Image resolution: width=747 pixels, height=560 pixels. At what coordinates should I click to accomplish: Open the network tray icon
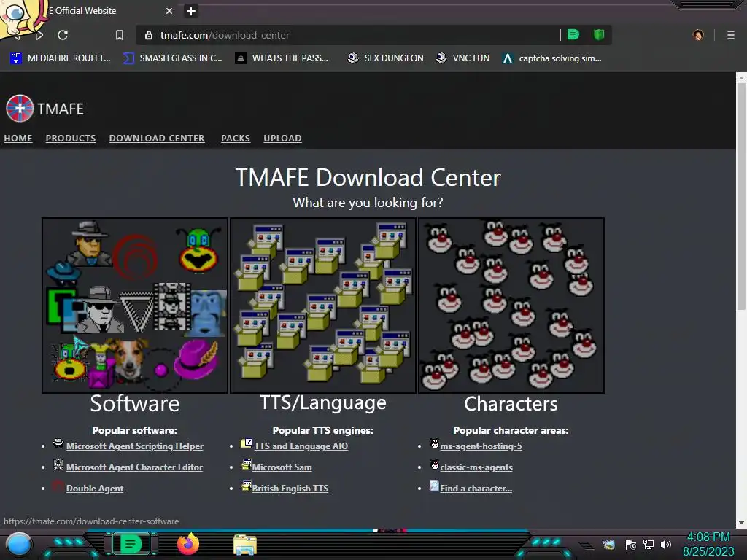coord(649,545)
